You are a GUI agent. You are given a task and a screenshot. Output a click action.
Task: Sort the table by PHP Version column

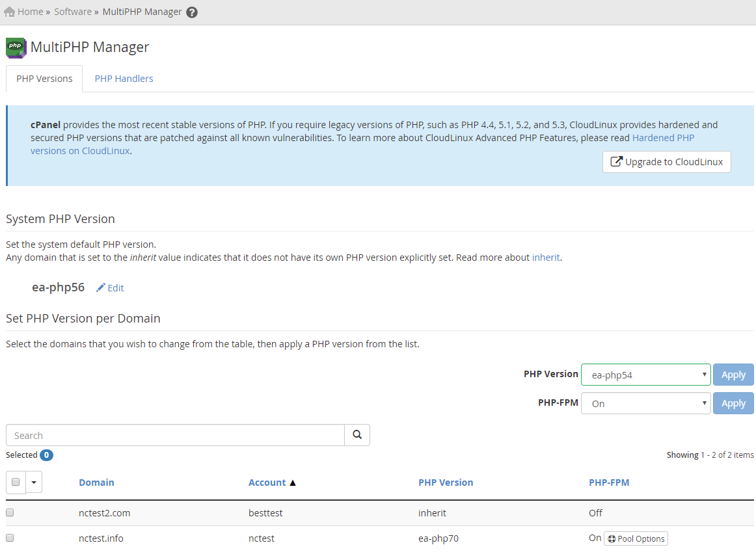(x=446, y=483)
